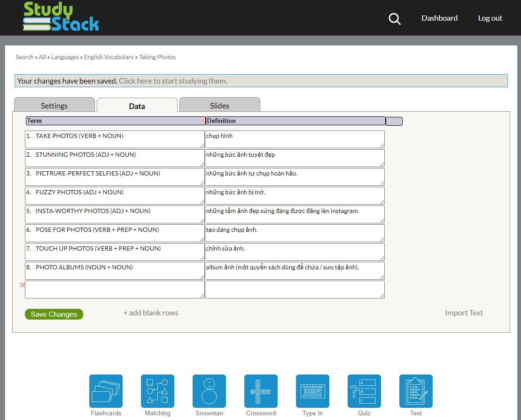Open the Import Text link
This screenshot has height=420, width=521.
pyautogui.click(x=464, y=313)
